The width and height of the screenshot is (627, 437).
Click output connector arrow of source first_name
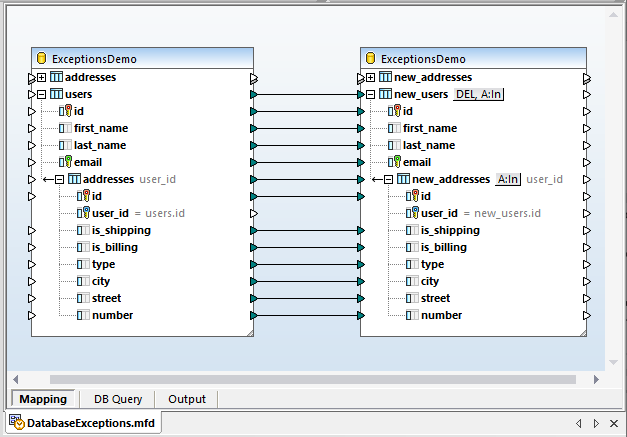coord(255,128)
